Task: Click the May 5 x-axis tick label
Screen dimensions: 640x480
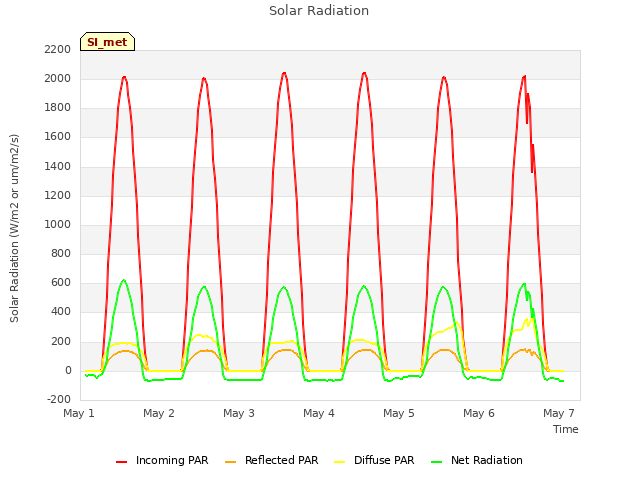Action: click(x=399, y=413)
